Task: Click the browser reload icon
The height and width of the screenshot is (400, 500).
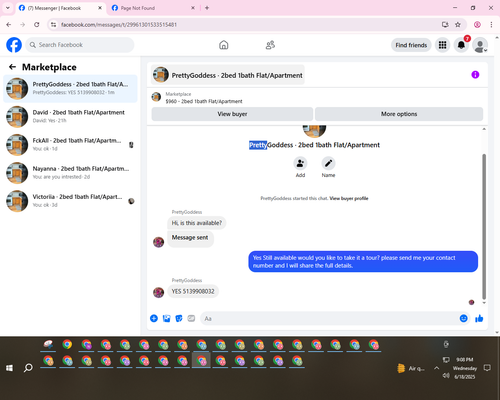Action: point(37,25)
